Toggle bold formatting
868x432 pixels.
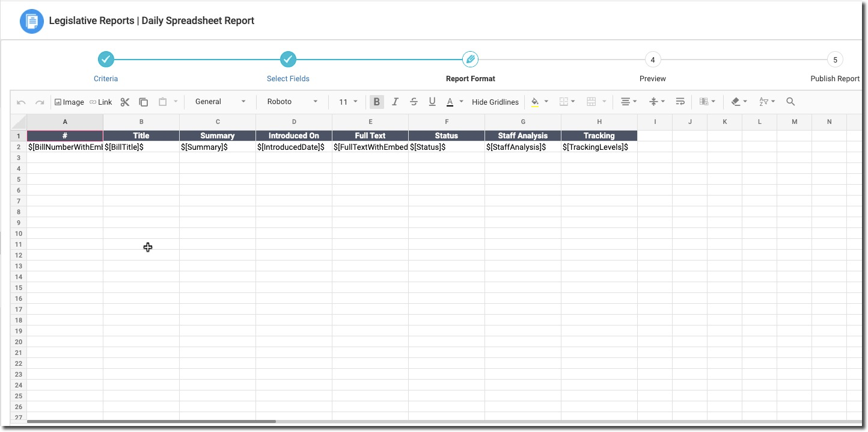pyautogui.click(x=377, y=102)
